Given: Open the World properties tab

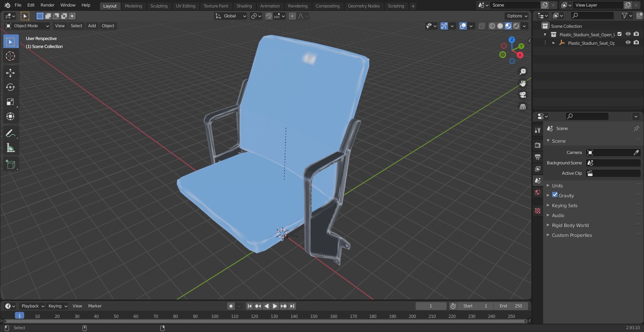Looking at the screenshot, I should 537,192.
